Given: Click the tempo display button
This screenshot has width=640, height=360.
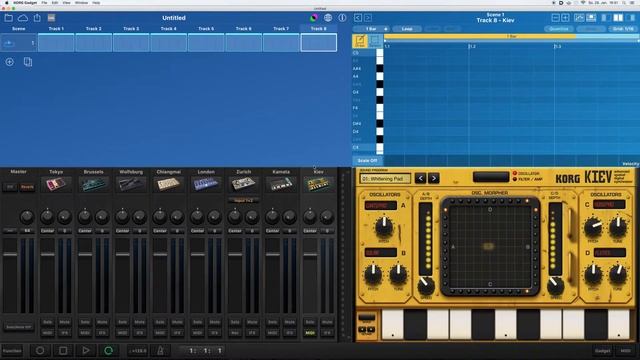Looking at the screenshot, I should pos(138,351).
